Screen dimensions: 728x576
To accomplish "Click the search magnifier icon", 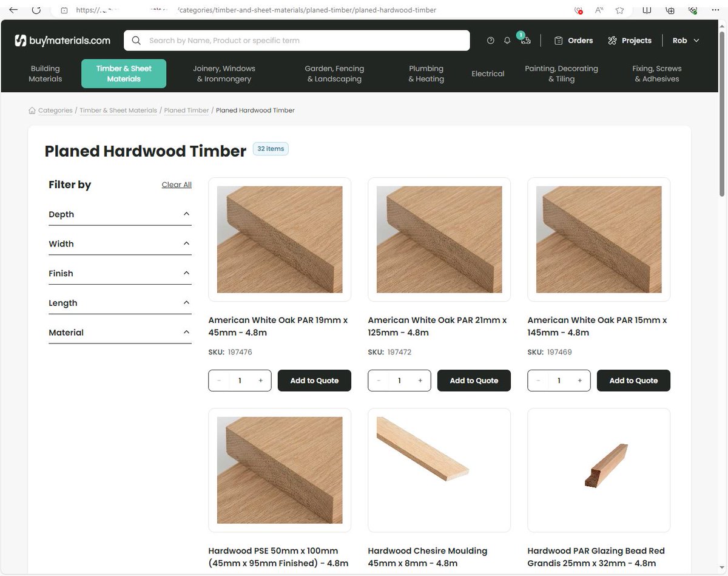I will click(136, 41).
